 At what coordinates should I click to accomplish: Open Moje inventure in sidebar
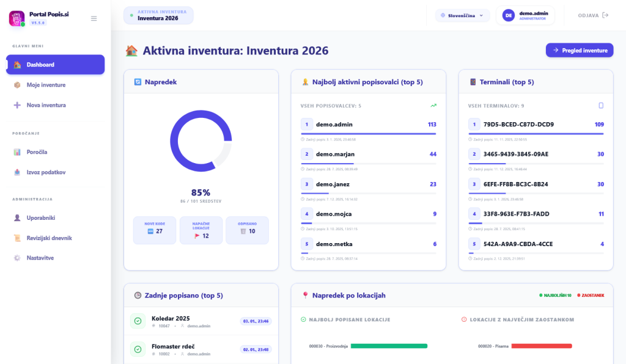46,85
